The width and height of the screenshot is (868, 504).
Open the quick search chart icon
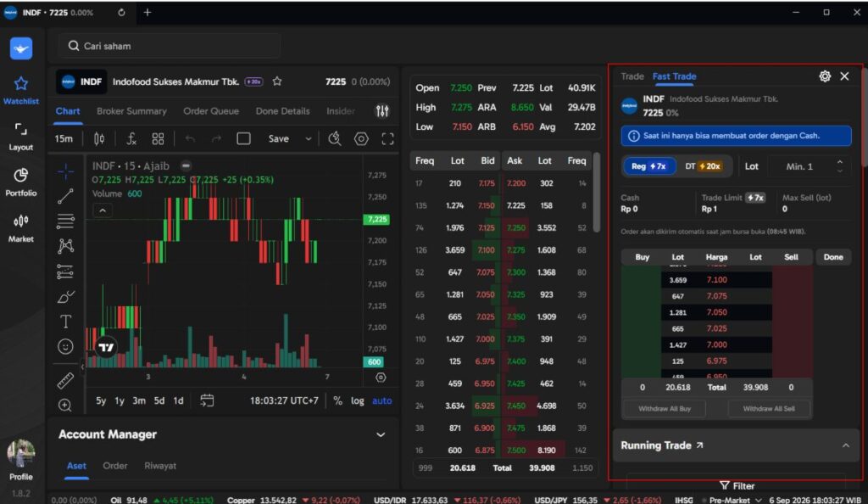334,138
